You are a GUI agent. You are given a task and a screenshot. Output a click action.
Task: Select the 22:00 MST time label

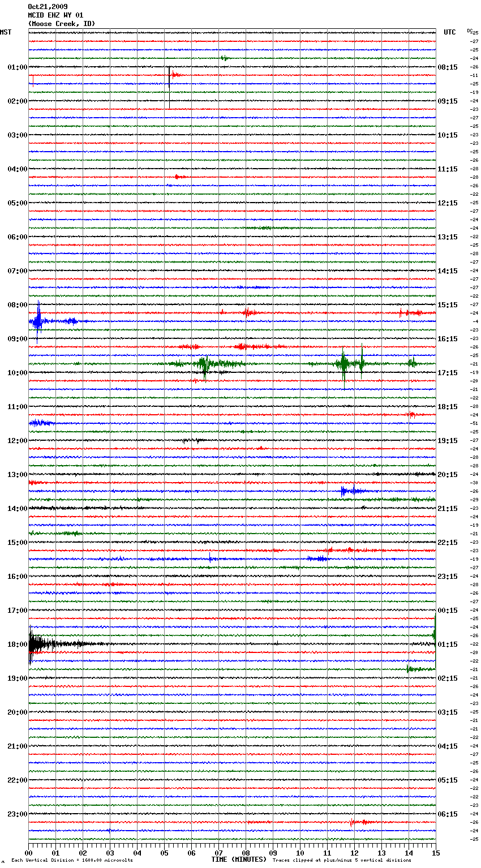click(x=18, y=780)
